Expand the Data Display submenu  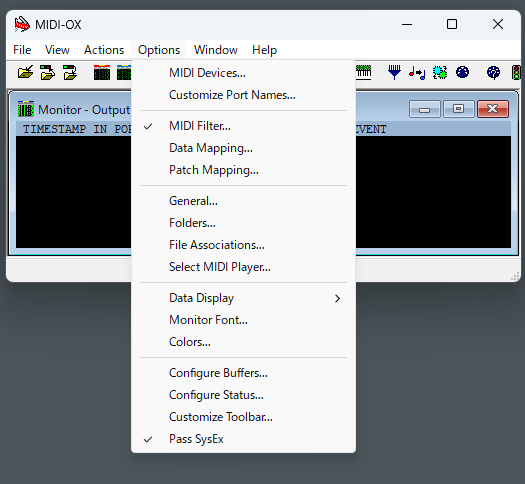(x=243, y=298)
